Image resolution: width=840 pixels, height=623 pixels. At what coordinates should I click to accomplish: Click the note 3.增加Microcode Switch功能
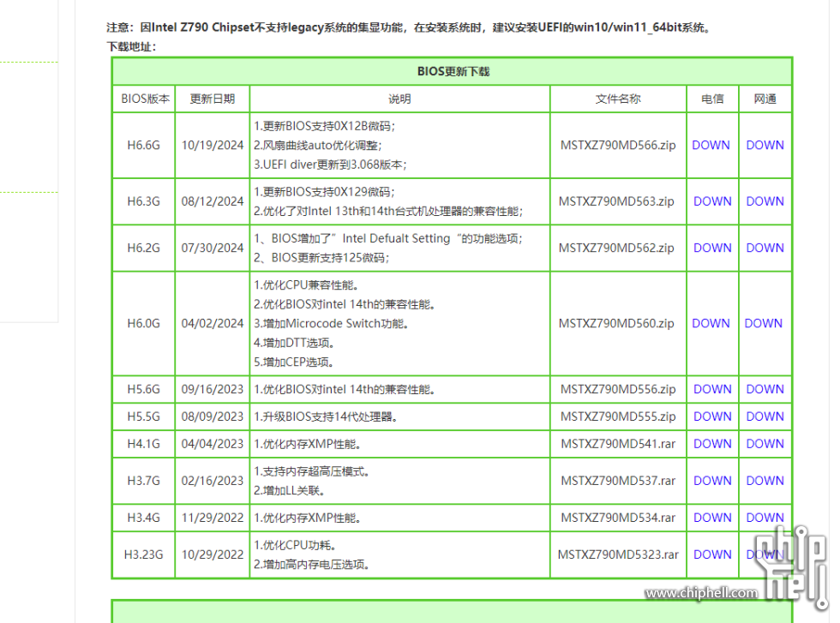tap(331, 324)
